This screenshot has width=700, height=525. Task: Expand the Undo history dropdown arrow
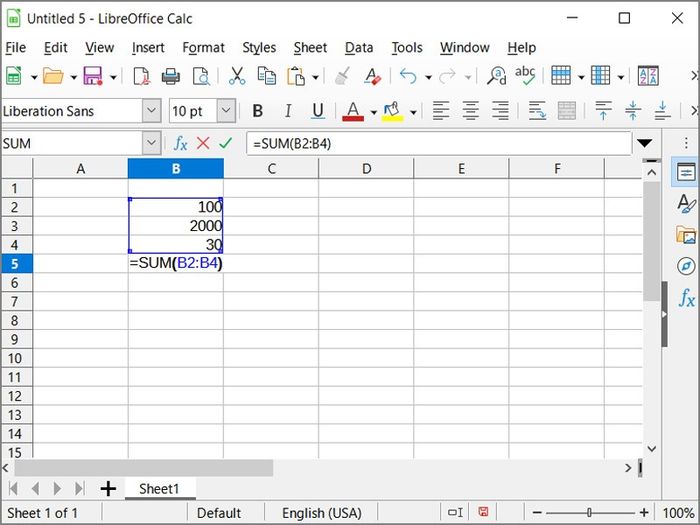428,78
